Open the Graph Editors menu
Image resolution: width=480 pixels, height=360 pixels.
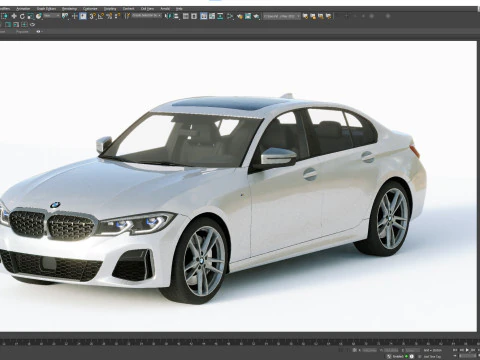(x=46, y=8)
